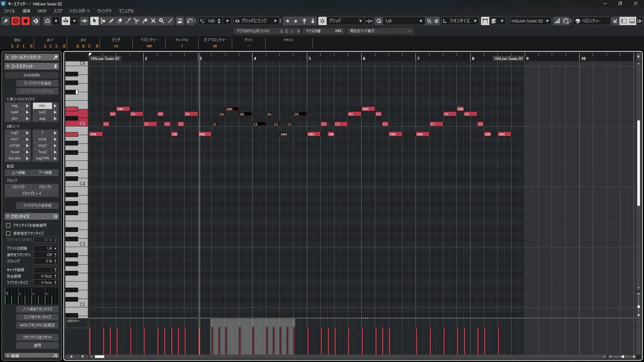Open グリッドにリンク length dropdown
The height and width of the screenshot is (362, 644).
[275, 21]
